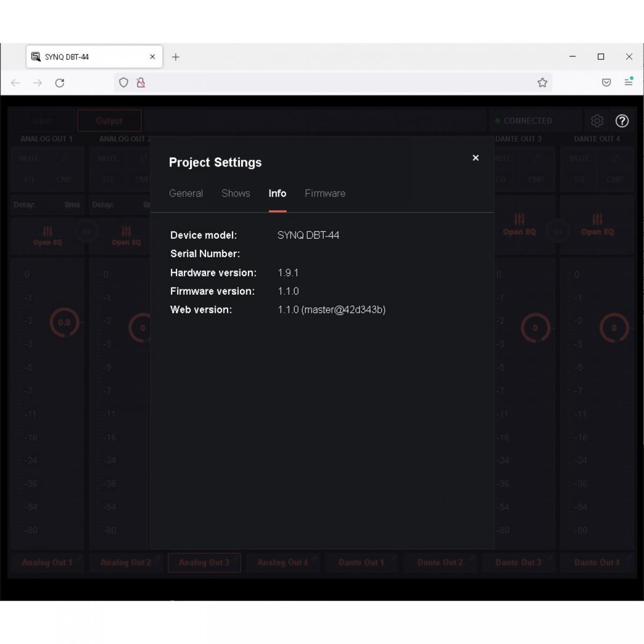The image size is (644, 644).
Task: Bookmark this page with star icon
Action: point(543,83)
